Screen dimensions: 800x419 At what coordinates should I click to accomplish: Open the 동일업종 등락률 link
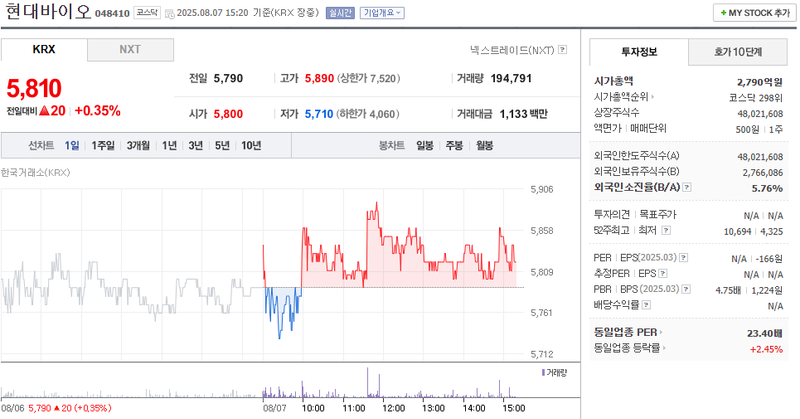tap(627, 348)
